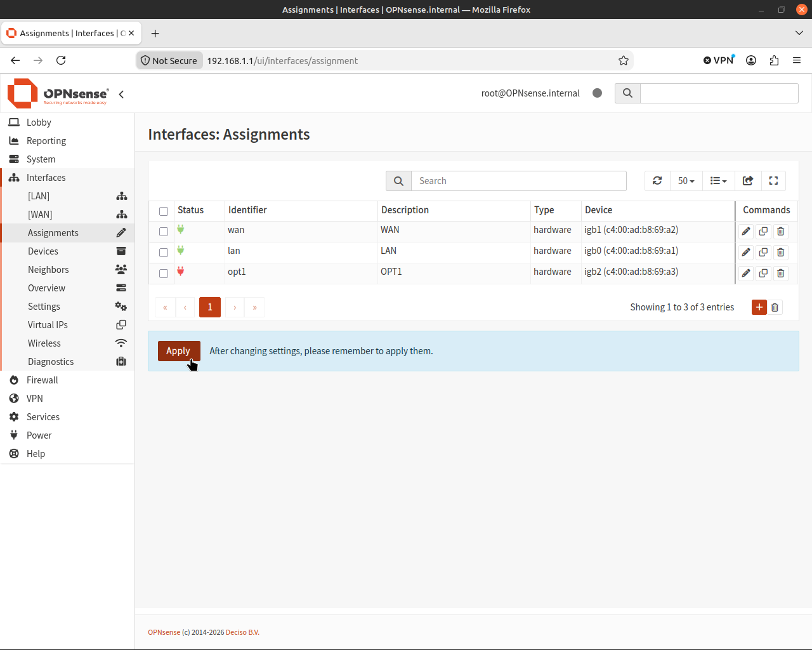Tick the opt1 row checkbox
Viewport: 812px width, 650px height.
(x=164, y=274)
